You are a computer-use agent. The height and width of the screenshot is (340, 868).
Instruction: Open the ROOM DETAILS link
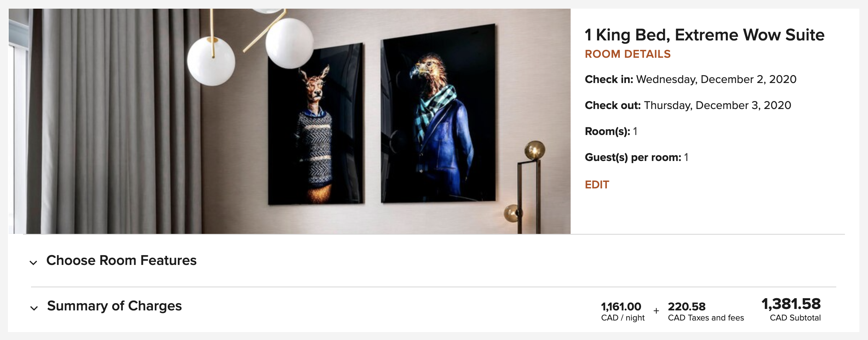[x=627, y=54]
